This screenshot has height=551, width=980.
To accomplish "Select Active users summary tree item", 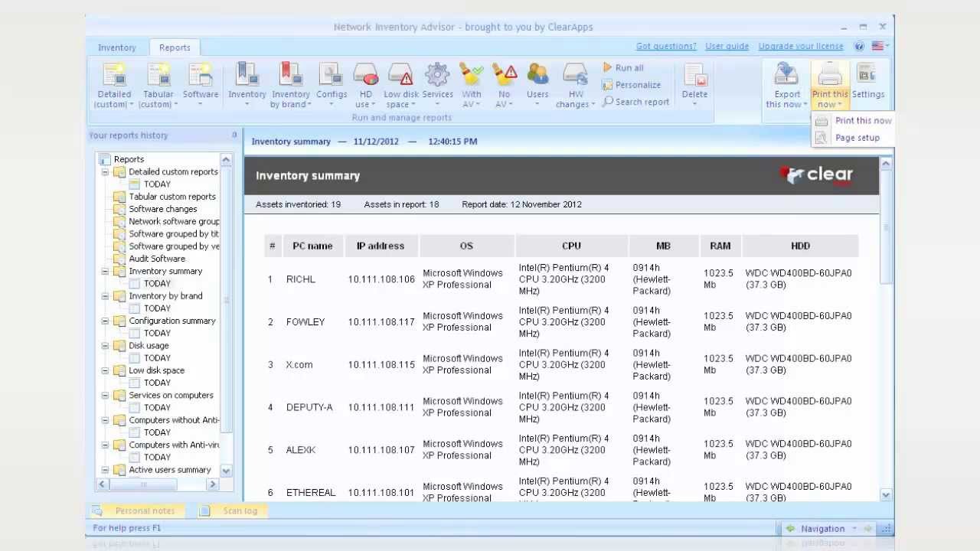I will coord(170,470).
